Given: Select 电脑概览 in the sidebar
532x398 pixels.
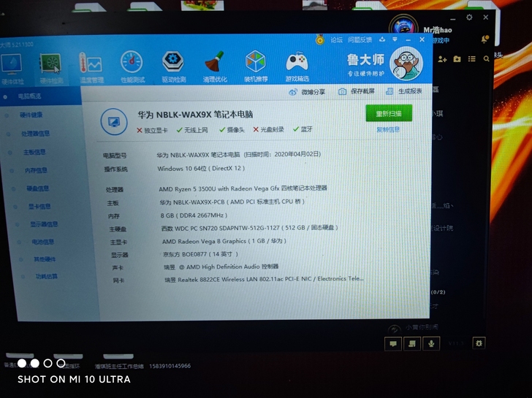Looking at the screenshot, I should pos(40,96).
